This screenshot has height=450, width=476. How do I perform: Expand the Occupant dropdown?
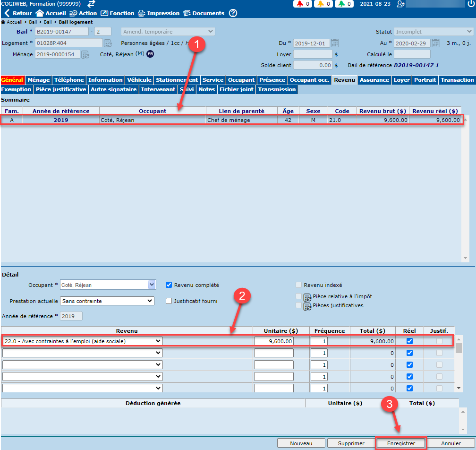[x=152, y=285]
